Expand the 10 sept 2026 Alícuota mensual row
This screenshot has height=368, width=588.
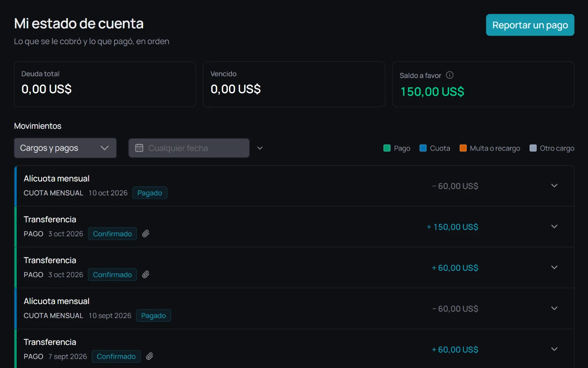point(554,308)
